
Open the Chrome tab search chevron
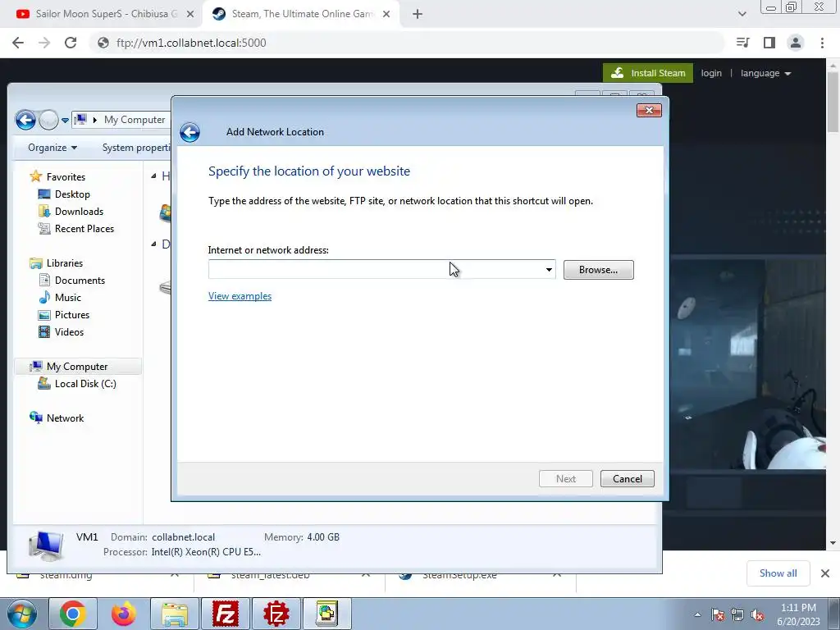click(x=742, y=14)
